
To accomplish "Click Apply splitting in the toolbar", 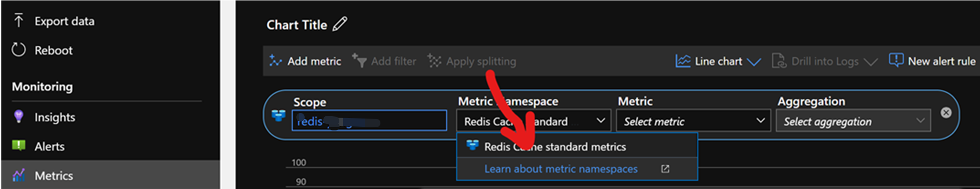I will tap(472, 61).
